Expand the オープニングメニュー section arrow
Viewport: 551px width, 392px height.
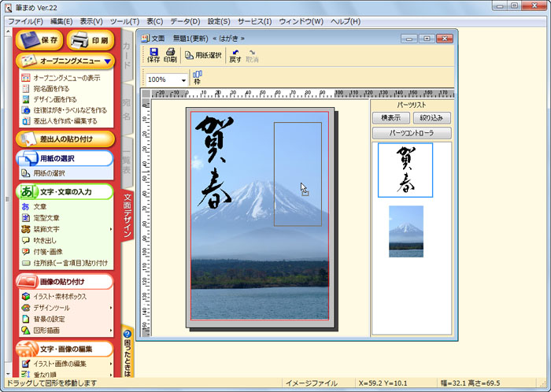(x=108, y=61)
